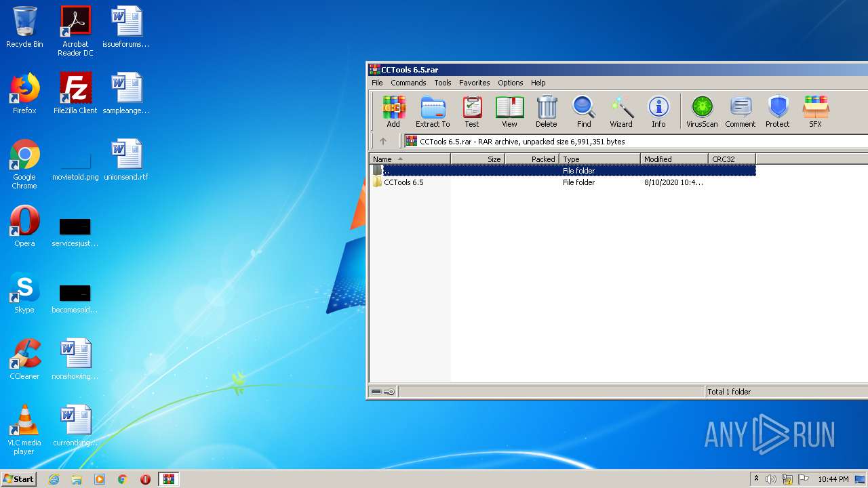Open Internet Explorer from taskbar
Screen dimensions: 868x488
point(54,479)
